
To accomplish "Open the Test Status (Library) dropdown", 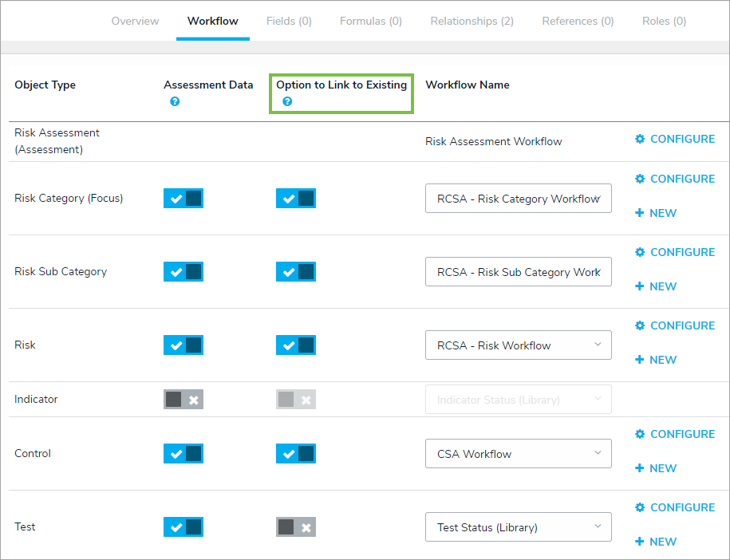I will (x=519, y=527).
